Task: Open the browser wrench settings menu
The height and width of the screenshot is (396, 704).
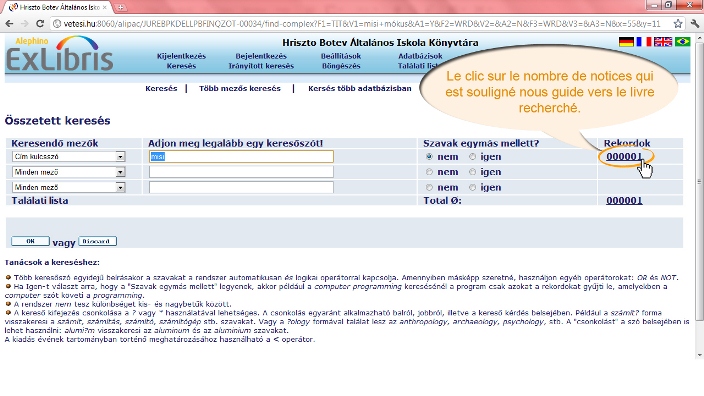Action: coord(695,24)
